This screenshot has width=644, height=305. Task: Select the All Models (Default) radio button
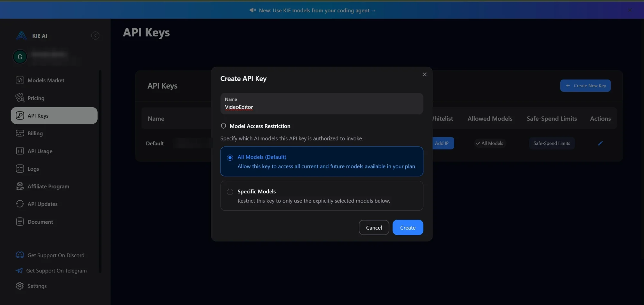pyautogui.click(x=230, y=157)
